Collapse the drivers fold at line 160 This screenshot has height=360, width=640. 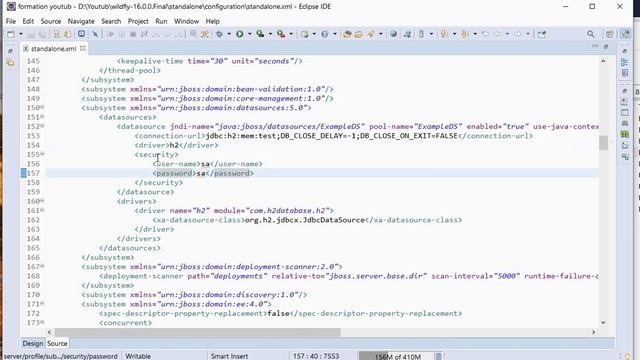[x=42, y=201]
